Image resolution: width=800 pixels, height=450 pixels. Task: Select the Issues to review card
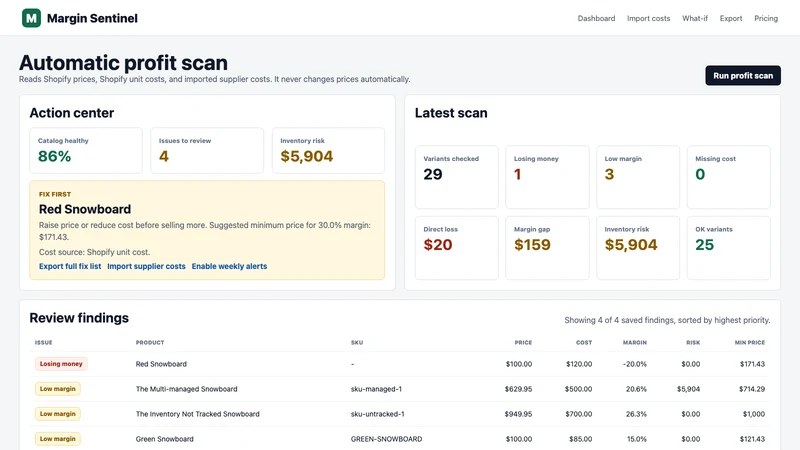tap(207, 151)
